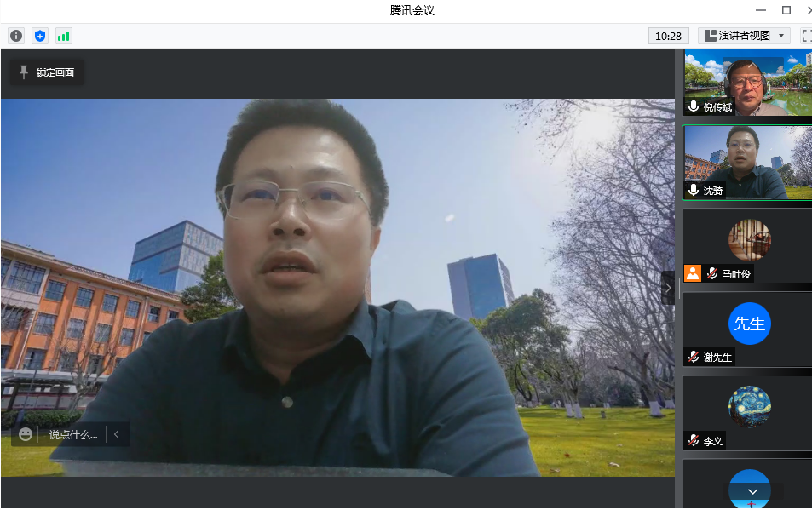This screenshot has height=510, width=812.
Task: Click the 锁定画面 pin button
Action: (47, 72)
